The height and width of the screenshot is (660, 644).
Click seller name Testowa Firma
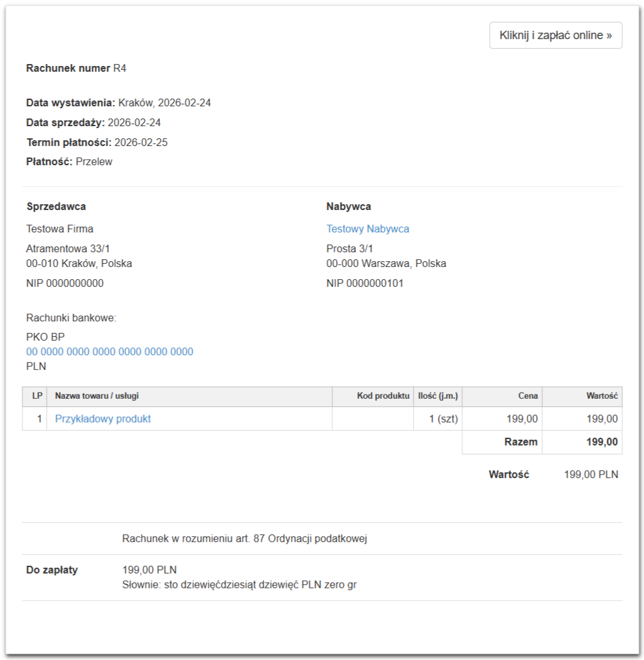[60, 229]
